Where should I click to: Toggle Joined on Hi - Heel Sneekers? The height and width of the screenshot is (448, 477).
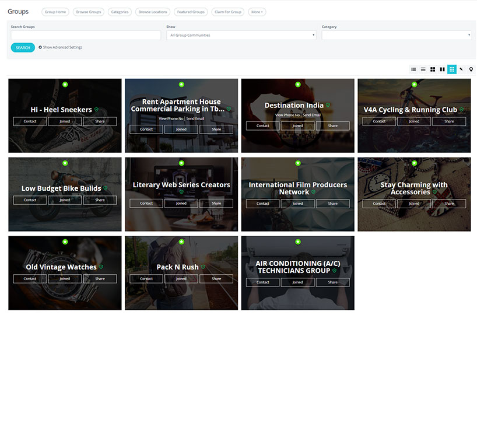(65, 121)
